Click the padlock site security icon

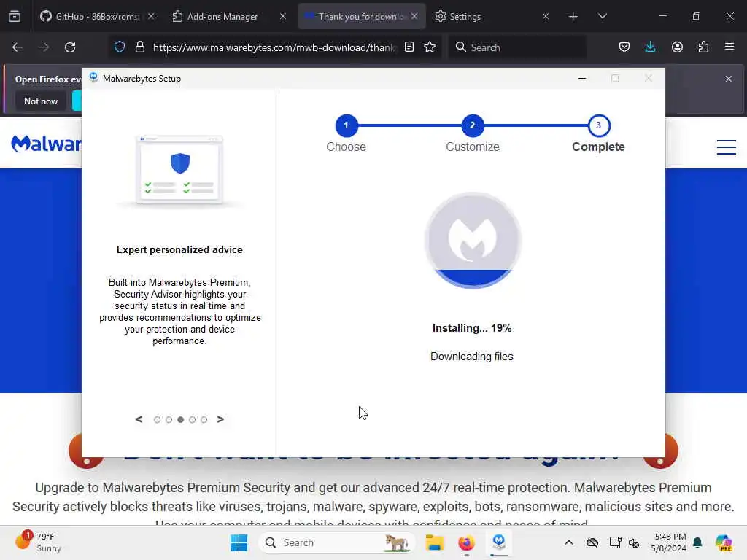click(x=139, y=47)
